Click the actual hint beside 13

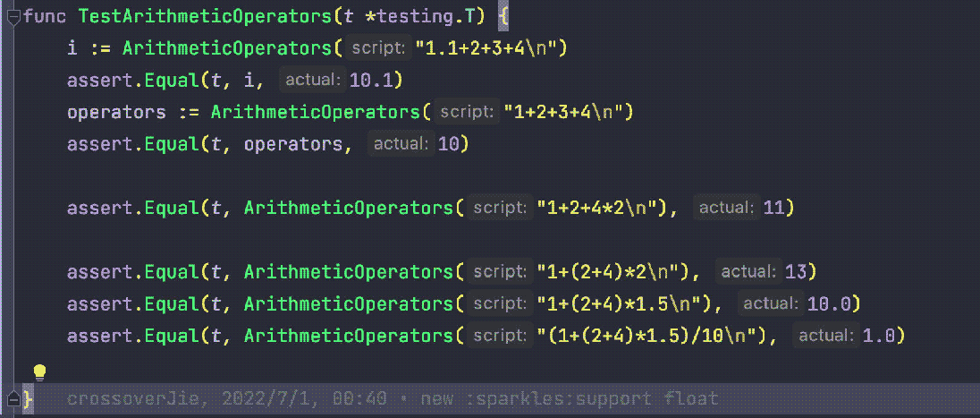[749, 272]
